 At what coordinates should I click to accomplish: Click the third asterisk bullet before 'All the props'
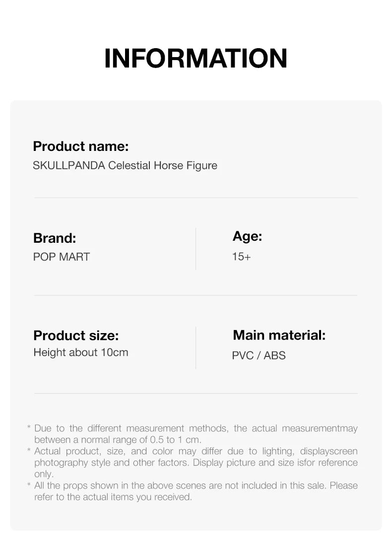click(29, 485)
